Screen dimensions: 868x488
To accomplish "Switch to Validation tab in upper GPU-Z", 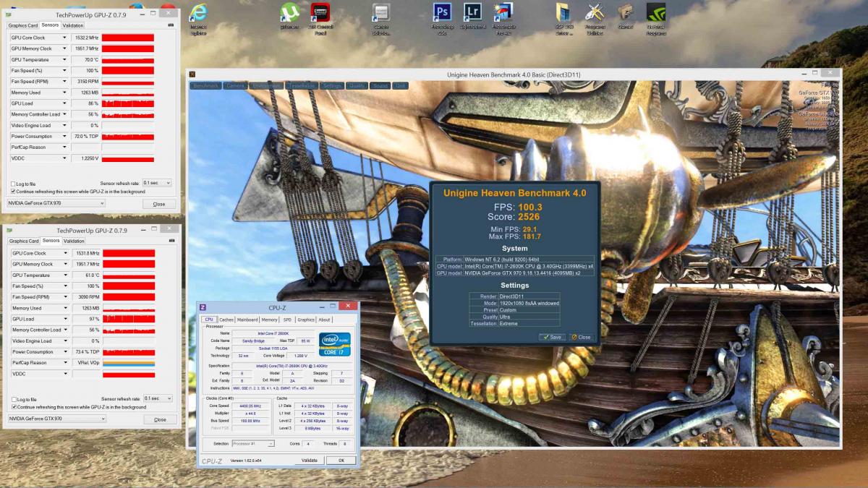I will click(x=73, y=25).
